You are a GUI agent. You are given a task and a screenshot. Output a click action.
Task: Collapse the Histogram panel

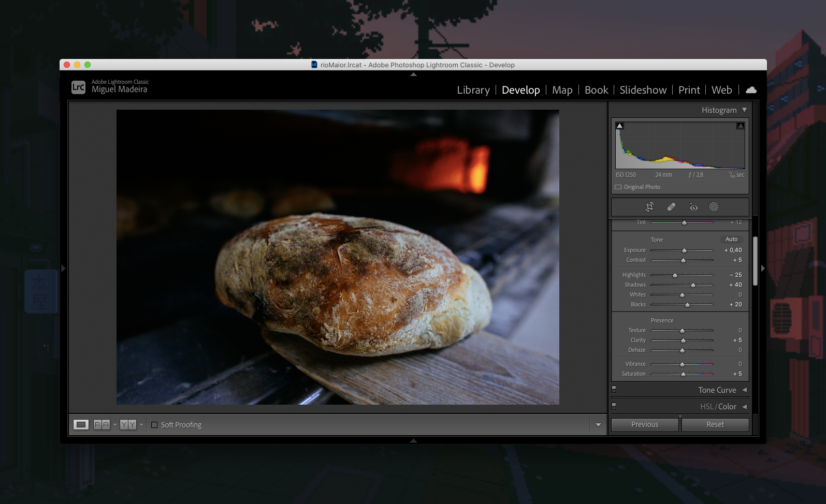pyautogui.click(x=744, y=110)
